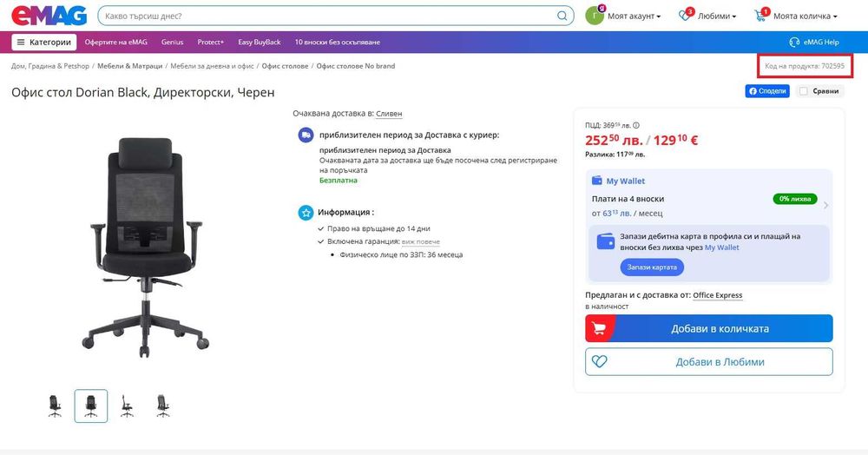
Task: Tick the Сравни compare checkbox
Action: (804, 91)
